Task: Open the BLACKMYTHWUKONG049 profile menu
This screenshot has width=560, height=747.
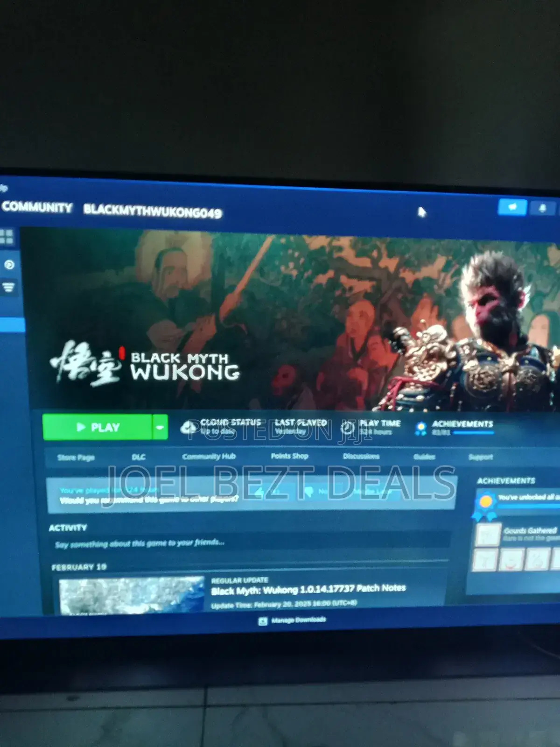Action: pyautogui.click(x=153, y=211)
